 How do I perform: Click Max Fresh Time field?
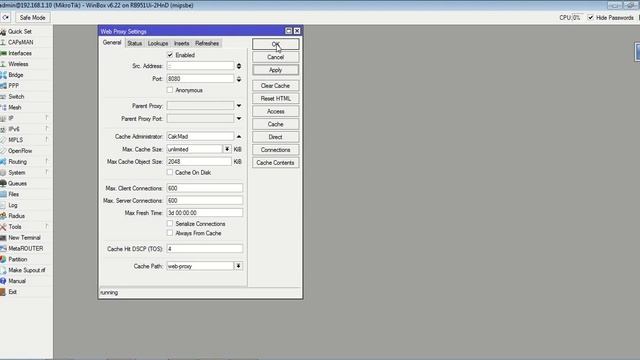[x=204, y=213]
